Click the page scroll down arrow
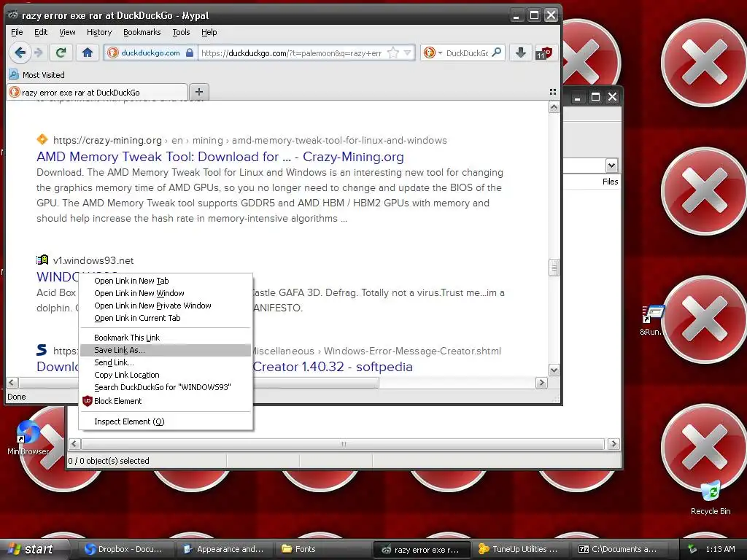747x560 pixels. (x=554, y=370)
